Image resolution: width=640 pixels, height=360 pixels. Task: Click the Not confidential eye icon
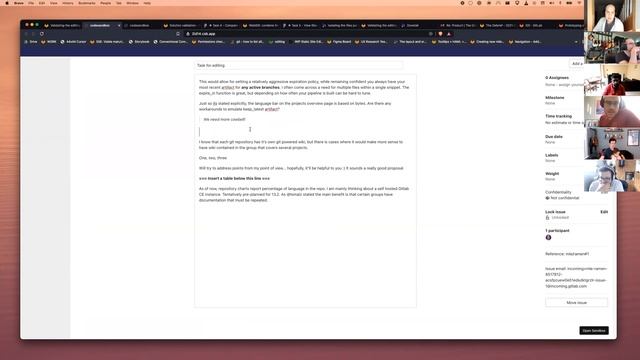coord(547,198)
